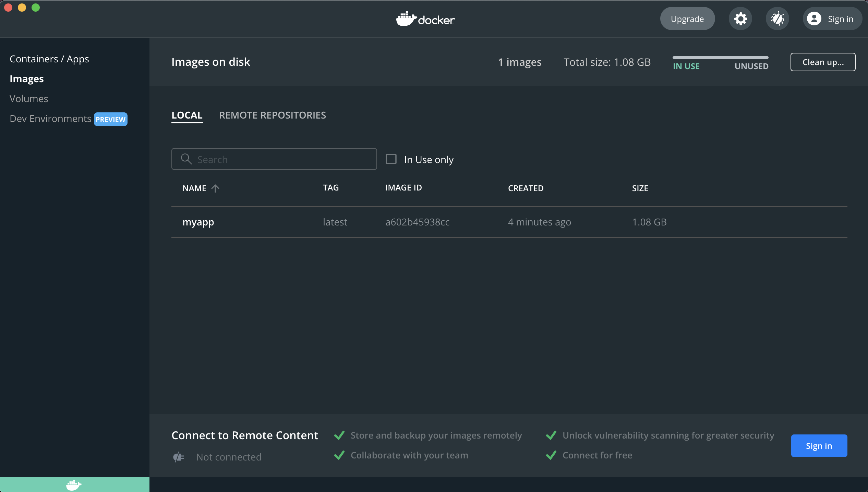The image size is (868, 492).
Task: Click the PREVIEW badge
Action: click(111, 119)
